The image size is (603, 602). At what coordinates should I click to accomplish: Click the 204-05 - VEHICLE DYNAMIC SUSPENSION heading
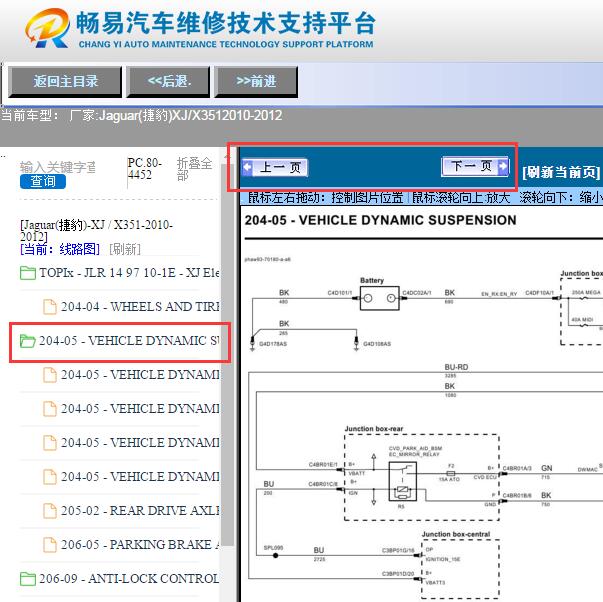[x=380, y=220]
